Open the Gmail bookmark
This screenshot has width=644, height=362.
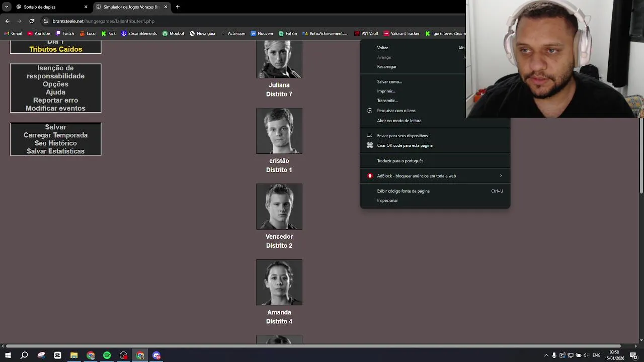tap(13, 34)
